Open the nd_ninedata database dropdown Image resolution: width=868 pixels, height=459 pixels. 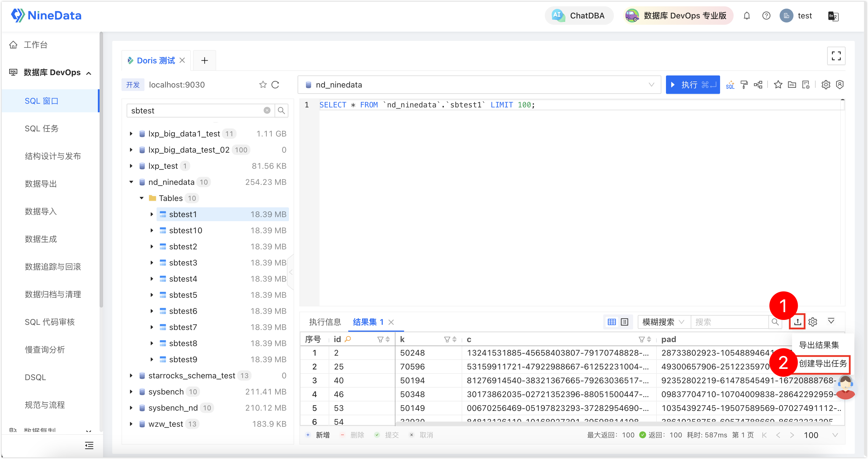[479, 85]
